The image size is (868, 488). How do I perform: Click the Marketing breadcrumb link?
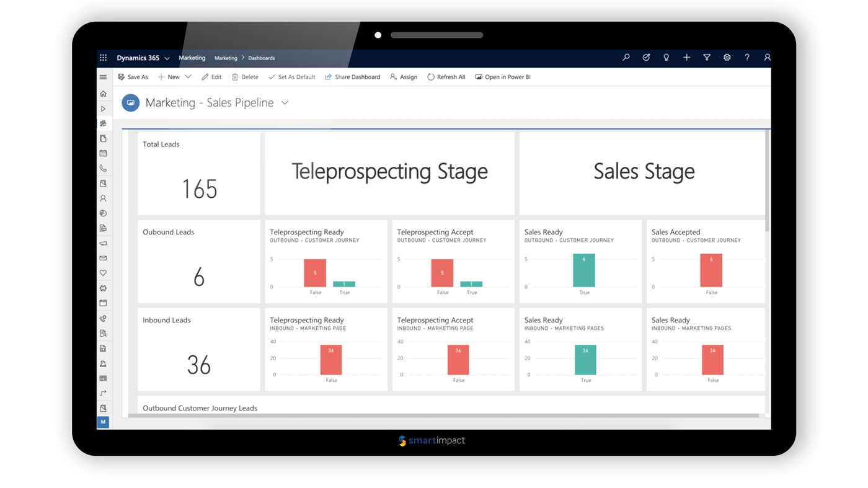pos(226,58)
